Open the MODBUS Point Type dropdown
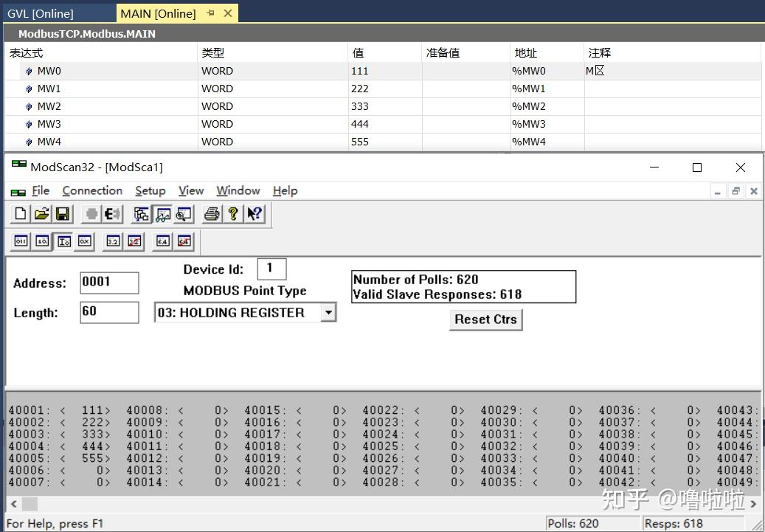 329,312
